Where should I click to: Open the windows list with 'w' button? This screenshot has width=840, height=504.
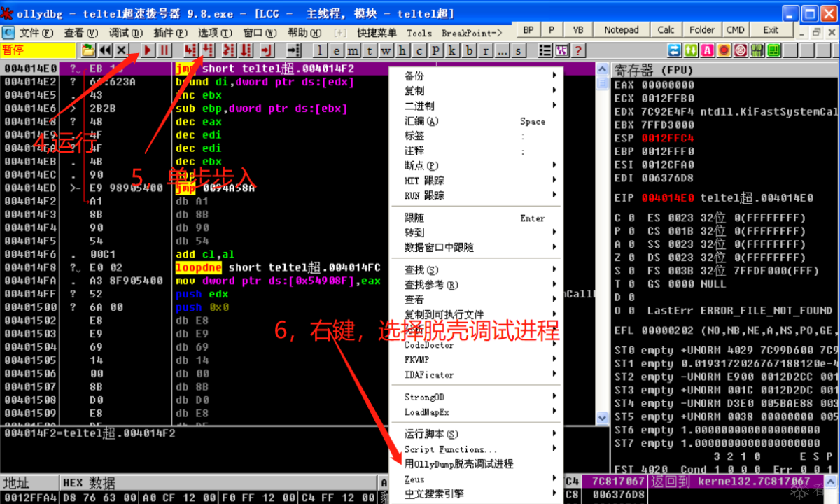[386, 50]
